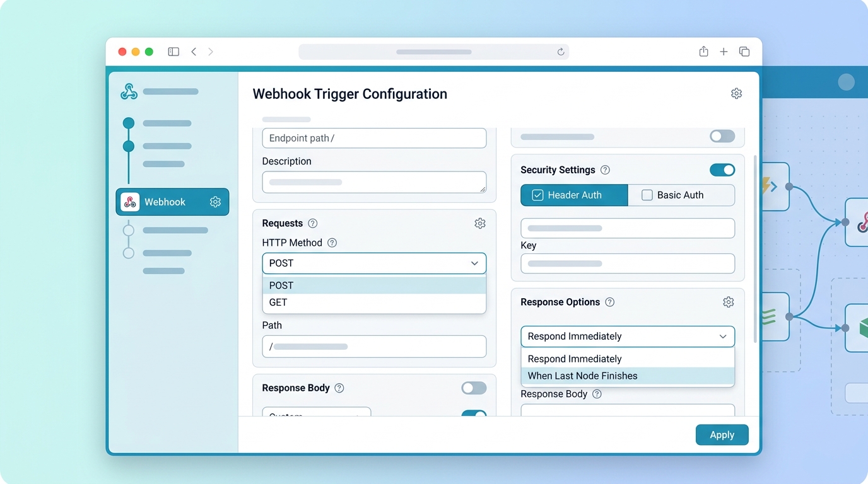Focus the Path input field
Viewport: 868px width, 484px height.
374,347
